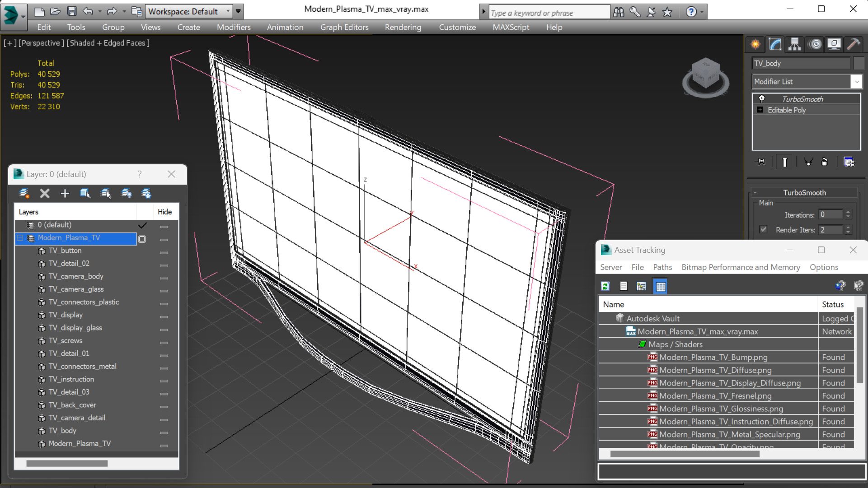The height and width of the screenshot is (488, 868).
Task: Refresh the Asset Tracking list
Action: 605,286
